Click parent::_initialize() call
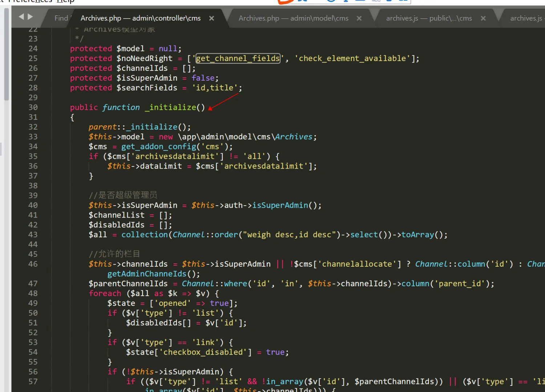Image resolution: width=545 pixels, height=392 pixels. 137,127
